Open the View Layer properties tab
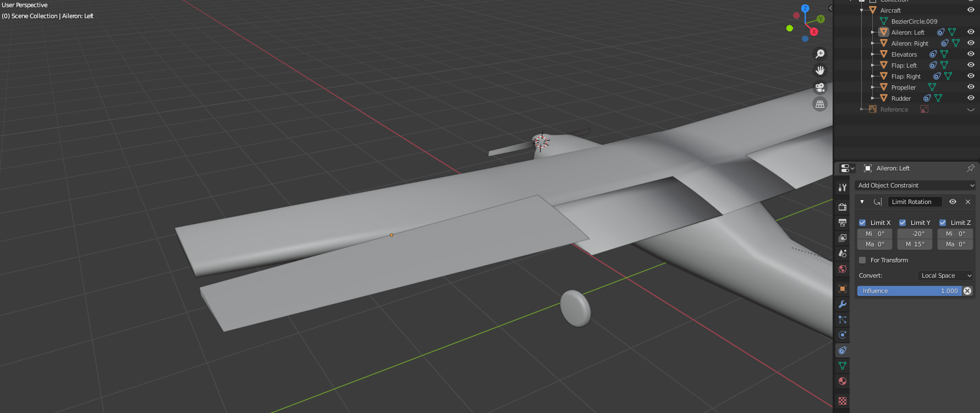Screen dimensions: 980x413 [x=843, y=238]
